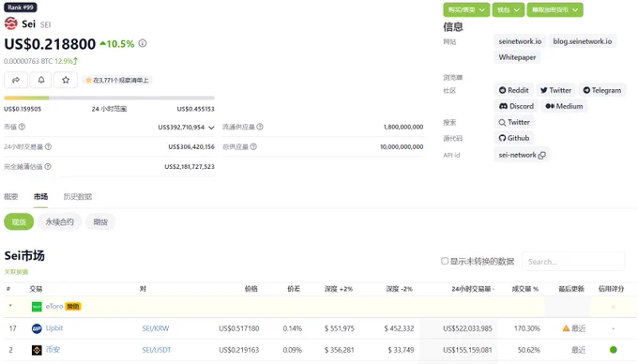Open the Upbit exchange name link

[x=54, y=328]
